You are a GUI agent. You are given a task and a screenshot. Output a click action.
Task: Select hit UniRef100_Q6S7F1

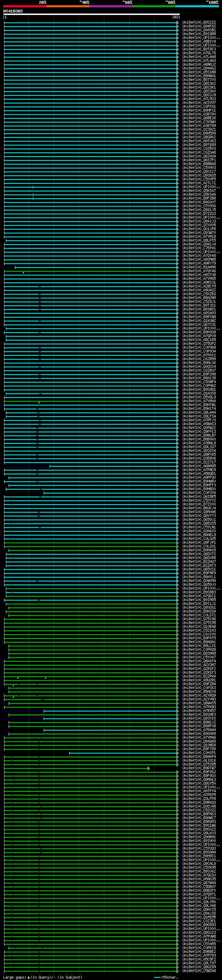pyautogui.click(x=199, y=160)
